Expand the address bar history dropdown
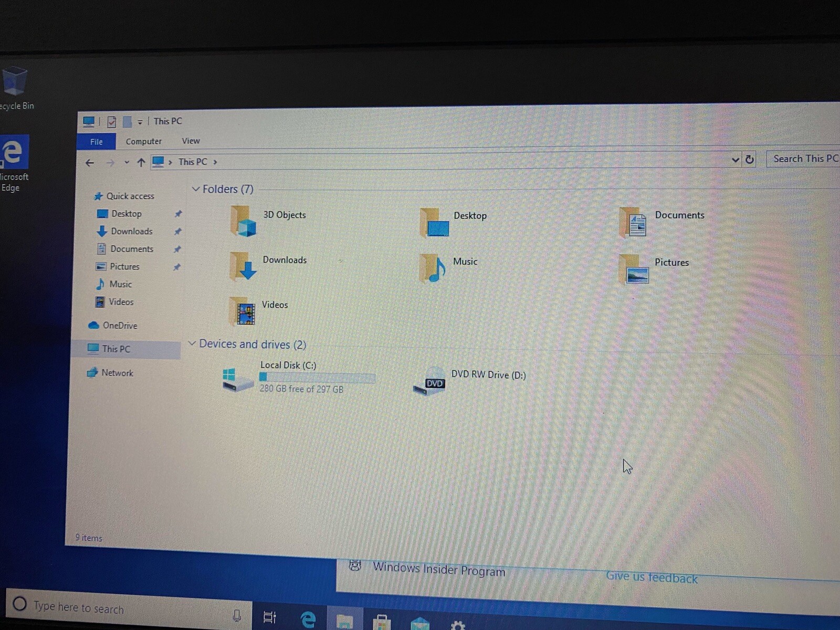The width and height of the screenshot is (840, 630). click(735, 160)
